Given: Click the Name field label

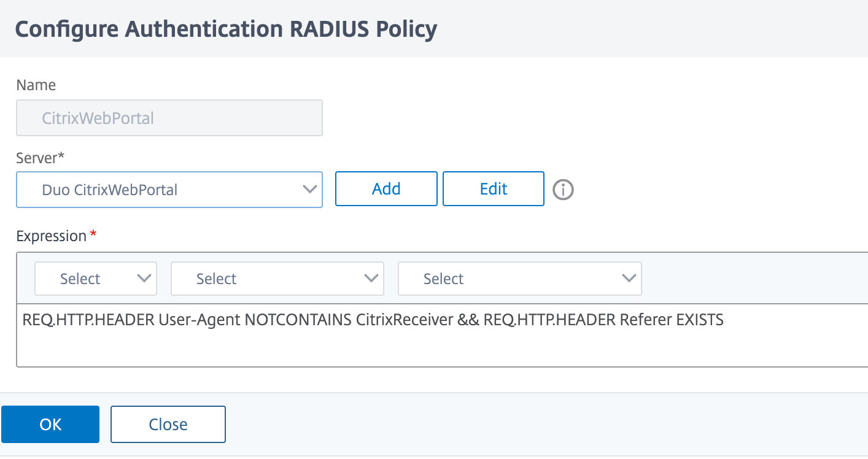Looking at the screenshot, I should pyautogui.click(x=36, y=85).
